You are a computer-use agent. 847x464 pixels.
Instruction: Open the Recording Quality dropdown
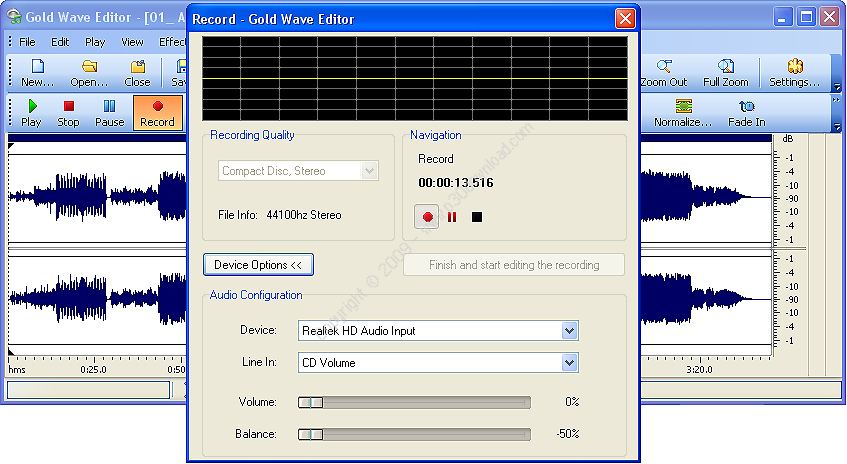click(x=369, y=171)
